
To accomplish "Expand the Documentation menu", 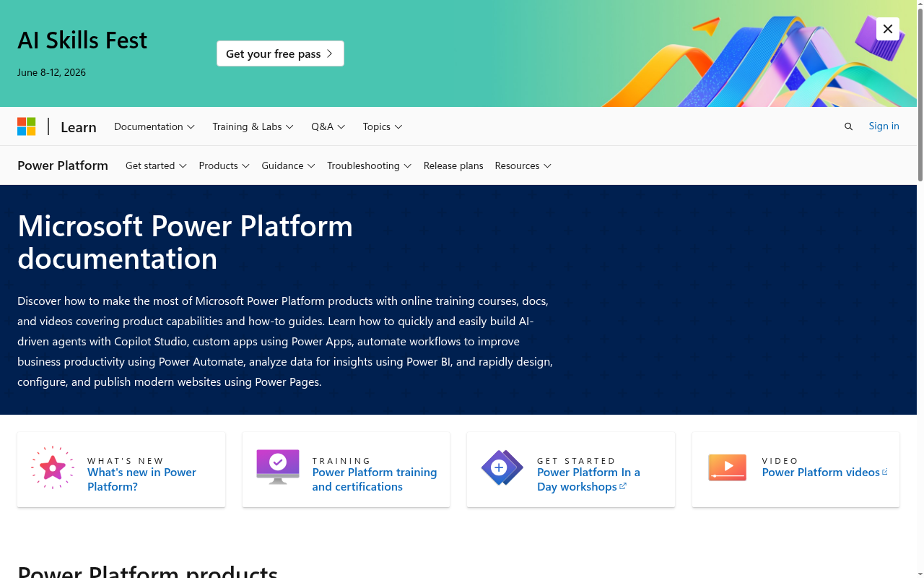I will [154, 126].
